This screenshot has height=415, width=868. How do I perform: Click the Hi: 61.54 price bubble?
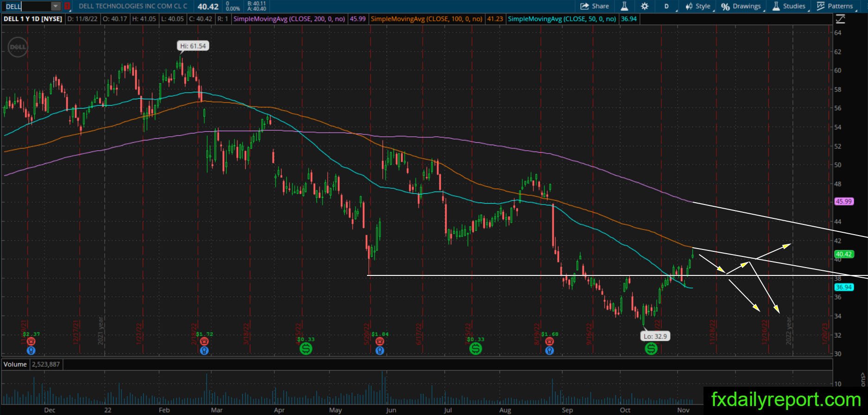[193, 46]
